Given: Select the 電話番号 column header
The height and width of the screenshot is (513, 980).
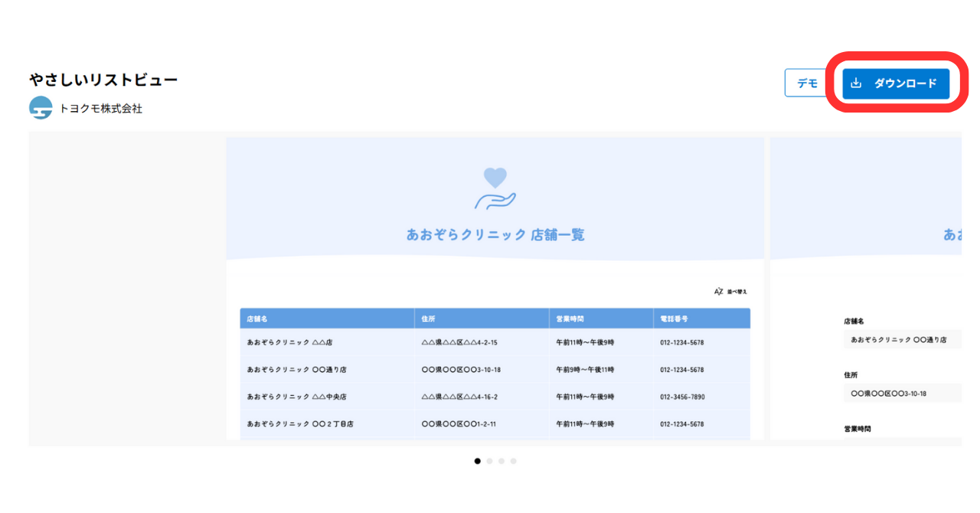Looking at the screenshot, I should coord(675,319).
